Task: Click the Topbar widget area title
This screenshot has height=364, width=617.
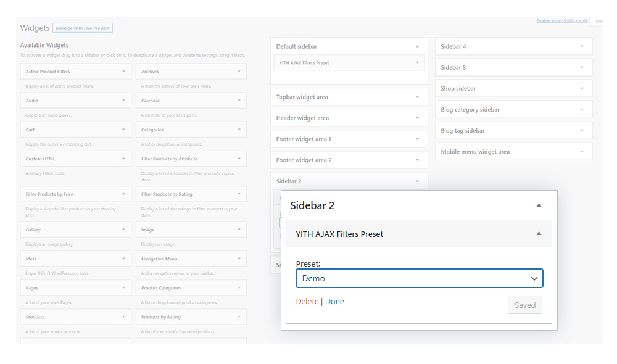Action: tap(302, 97)
